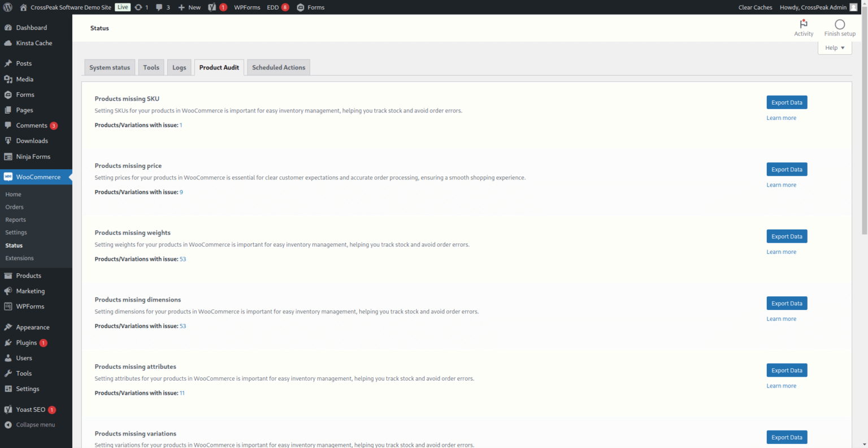Open the count link showing 53 missing weights
The height and width of the screenshot is (448, 868).
coord(183,259)
